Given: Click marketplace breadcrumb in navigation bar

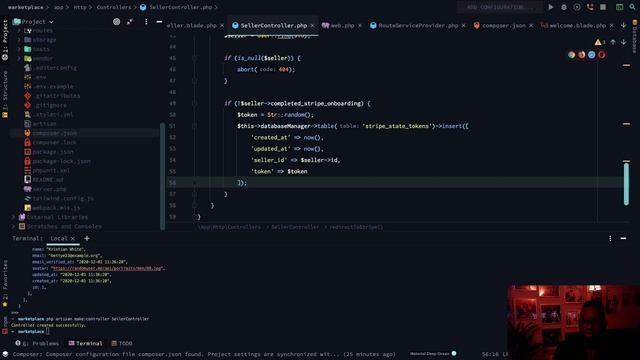Looking at the screenshot, I should pos(25,7).
